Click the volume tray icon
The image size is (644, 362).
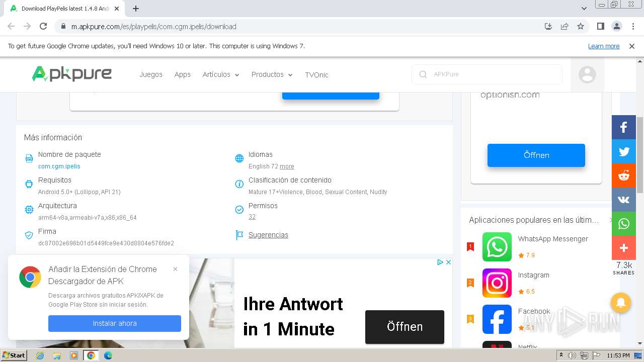coord(572,355)
